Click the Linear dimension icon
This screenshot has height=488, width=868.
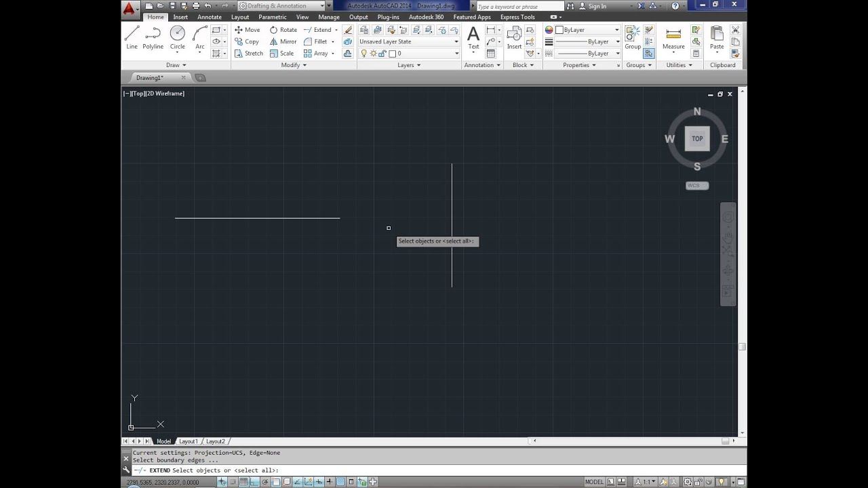point(490,30)
